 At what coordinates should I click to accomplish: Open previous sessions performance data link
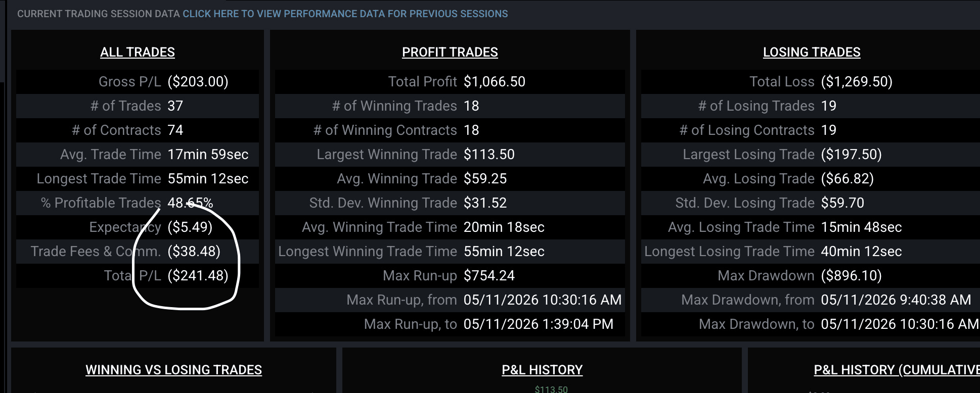pos(345,14)
